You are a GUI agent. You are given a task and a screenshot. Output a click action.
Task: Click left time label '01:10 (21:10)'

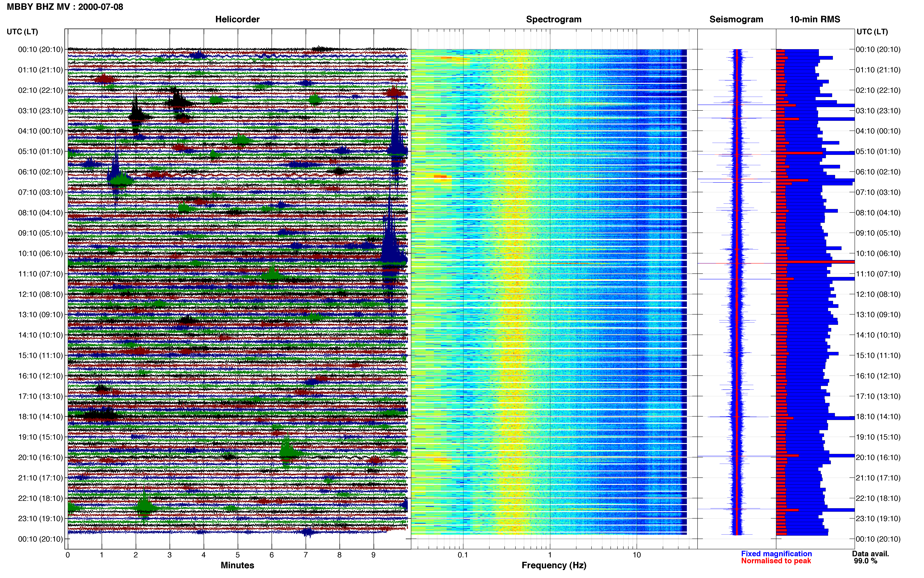coord(41,70)
